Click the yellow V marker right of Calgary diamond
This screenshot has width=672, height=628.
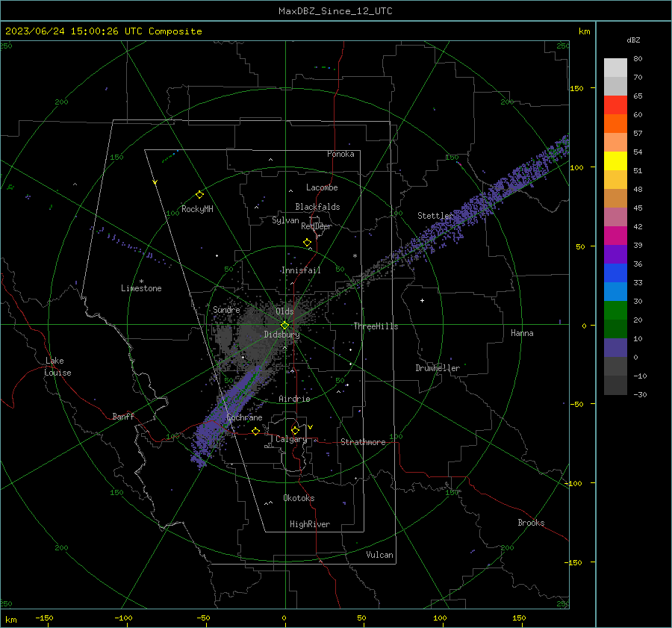(310, 427)
